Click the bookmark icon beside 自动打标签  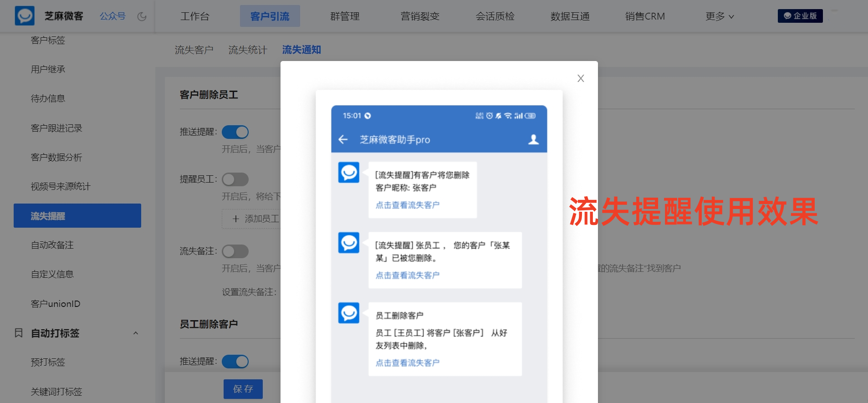click(19, 333)
